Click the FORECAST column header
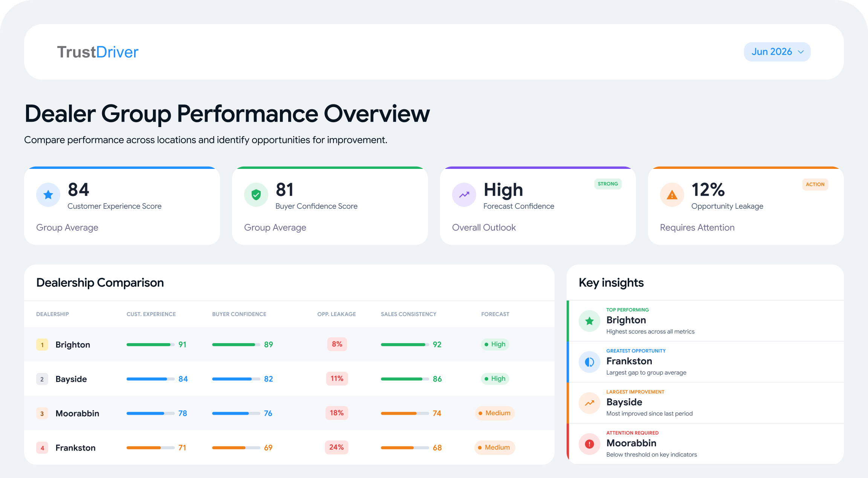Viewport: 868px width, 478px height. pyautogui.click(x=495, y=314)
